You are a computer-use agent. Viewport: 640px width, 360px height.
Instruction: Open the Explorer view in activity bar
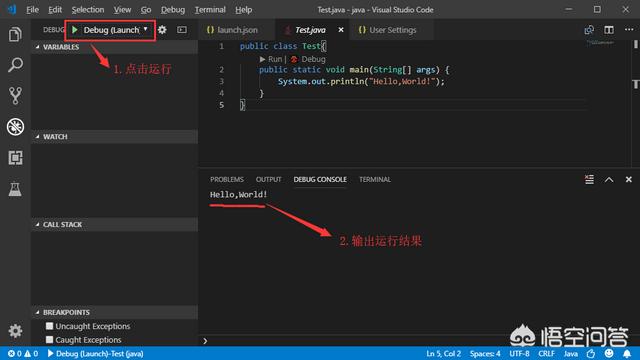[15, 35]
